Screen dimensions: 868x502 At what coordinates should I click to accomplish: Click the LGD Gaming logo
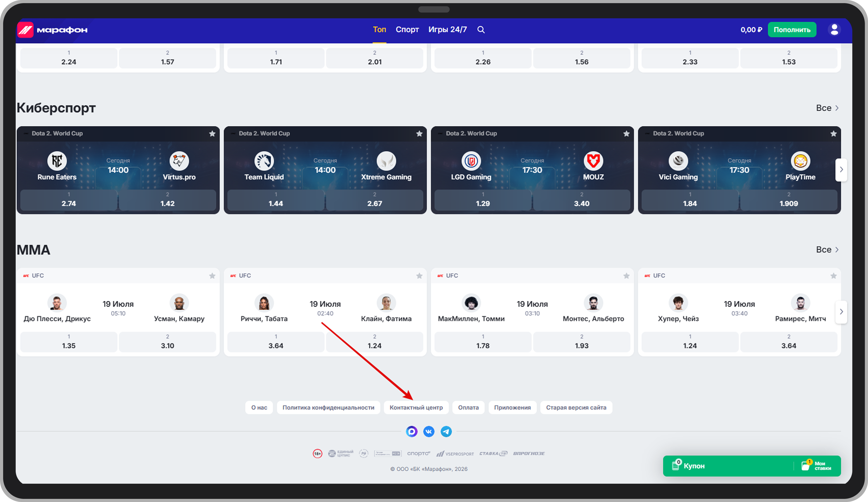tap(471, 161)
